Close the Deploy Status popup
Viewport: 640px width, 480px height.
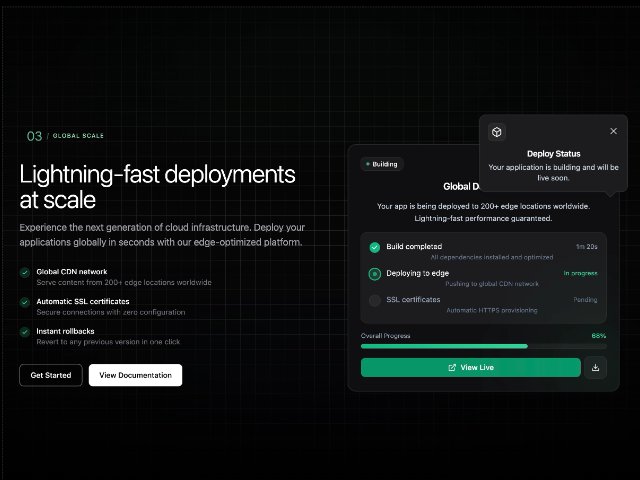tap(613, 131)
